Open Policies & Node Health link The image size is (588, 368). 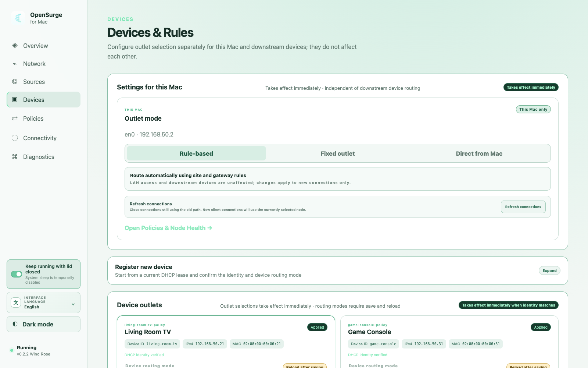pyautogui.click(x=168, y=228)
